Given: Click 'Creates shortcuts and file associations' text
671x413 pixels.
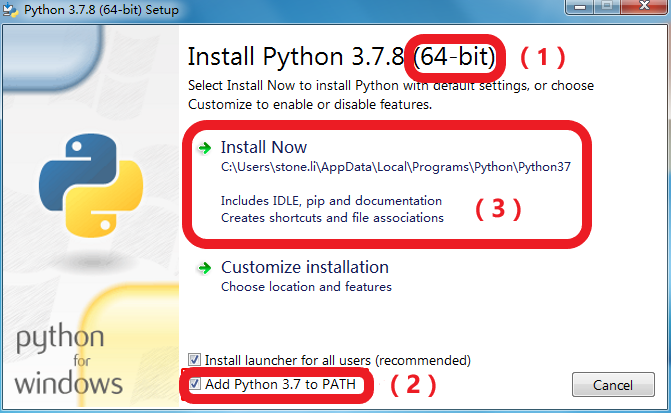Looking at the screenshot, I should tap(332, 218).
